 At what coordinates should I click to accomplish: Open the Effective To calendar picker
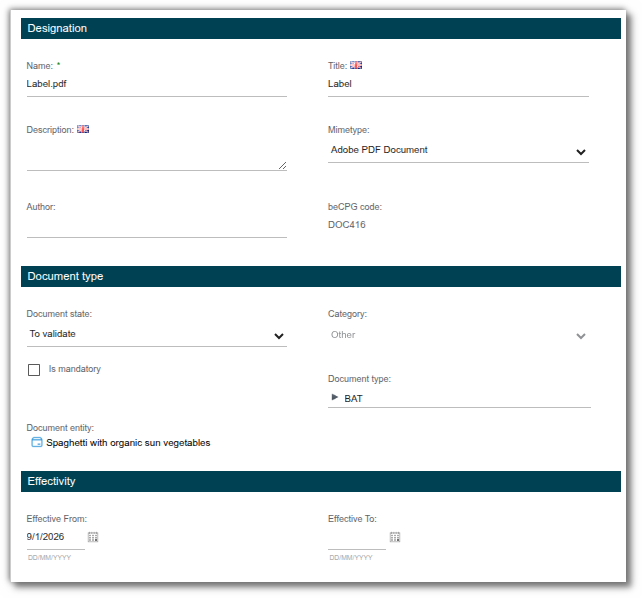[x=395, y=537]
